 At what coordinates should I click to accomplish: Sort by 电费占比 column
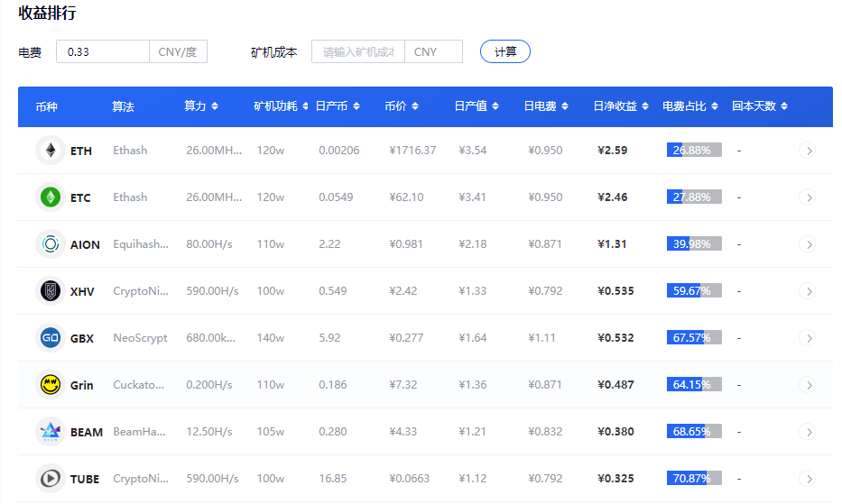[690, 106]
